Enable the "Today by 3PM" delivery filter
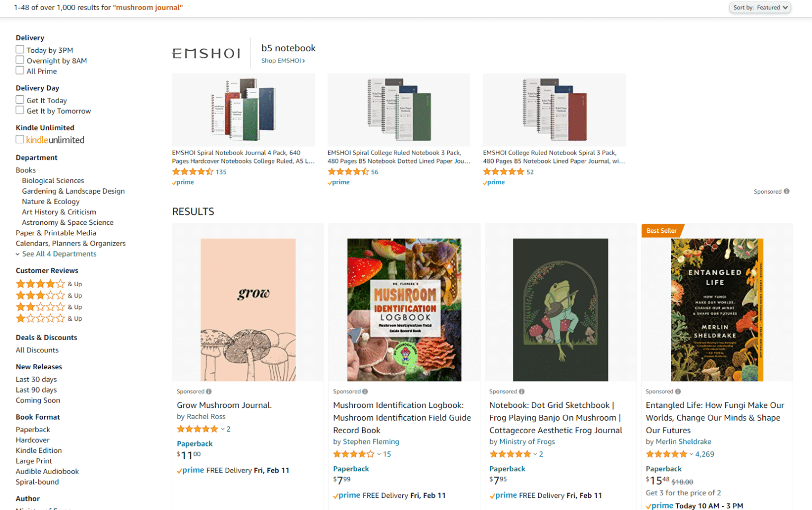This screenshot has width=812, height=510. (x=20, y=49)
